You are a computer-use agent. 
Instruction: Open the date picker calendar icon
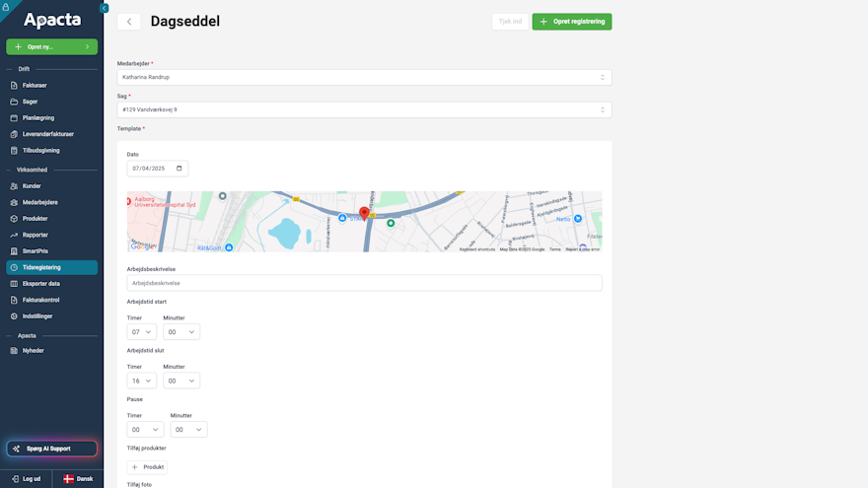click(179, 169)
